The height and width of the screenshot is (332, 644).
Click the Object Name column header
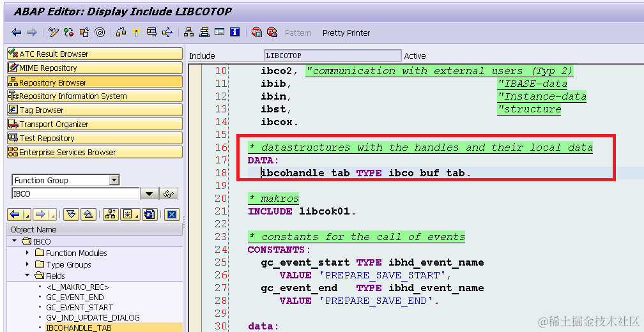(x=95, y=229)
